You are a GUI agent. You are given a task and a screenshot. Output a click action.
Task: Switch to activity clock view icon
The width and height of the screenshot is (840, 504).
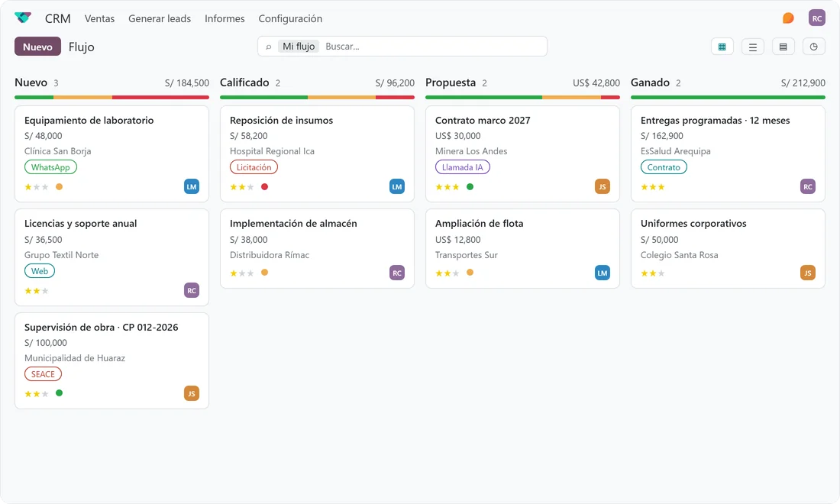click(x=813, y=47)
